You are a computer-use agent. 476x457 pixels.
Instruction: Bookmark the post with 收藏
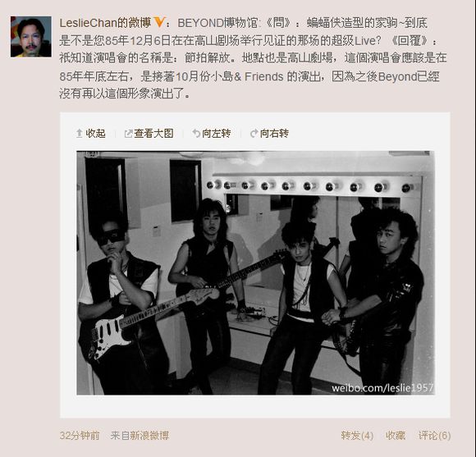[396, 436]
